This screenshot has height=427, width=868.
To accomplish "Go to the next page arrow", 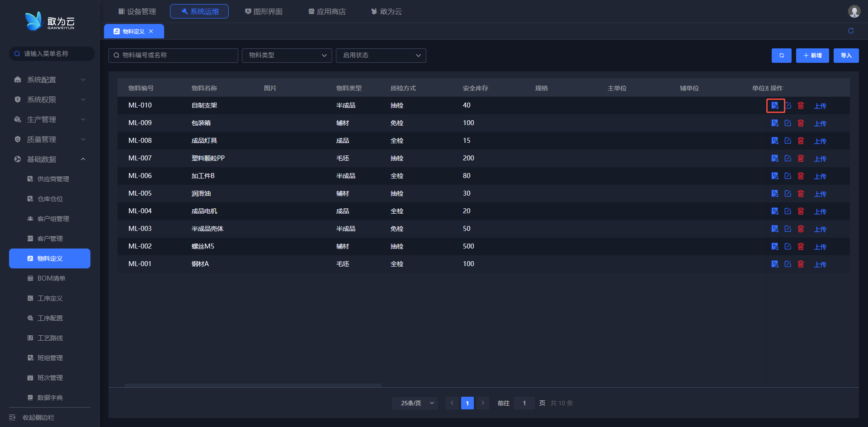I will pos(483,403).
